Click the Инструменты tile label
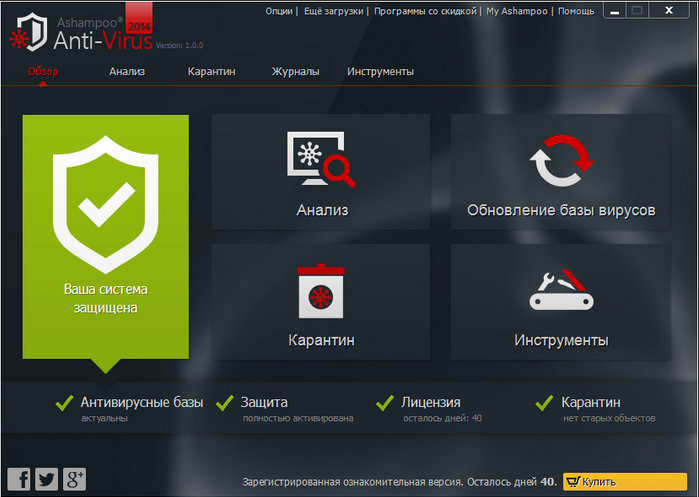Image resolution: width=699 pixels, height=497 pixels. tap(561, 340)
